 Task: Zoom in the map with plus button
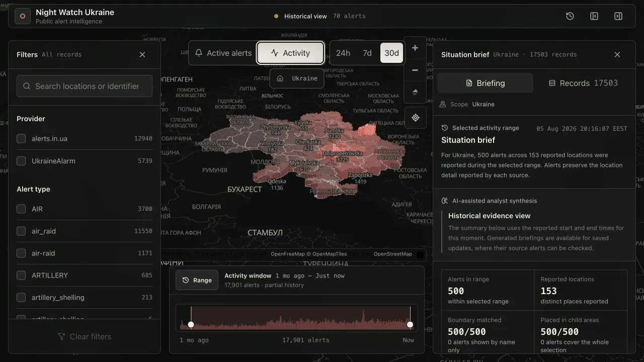415,48
